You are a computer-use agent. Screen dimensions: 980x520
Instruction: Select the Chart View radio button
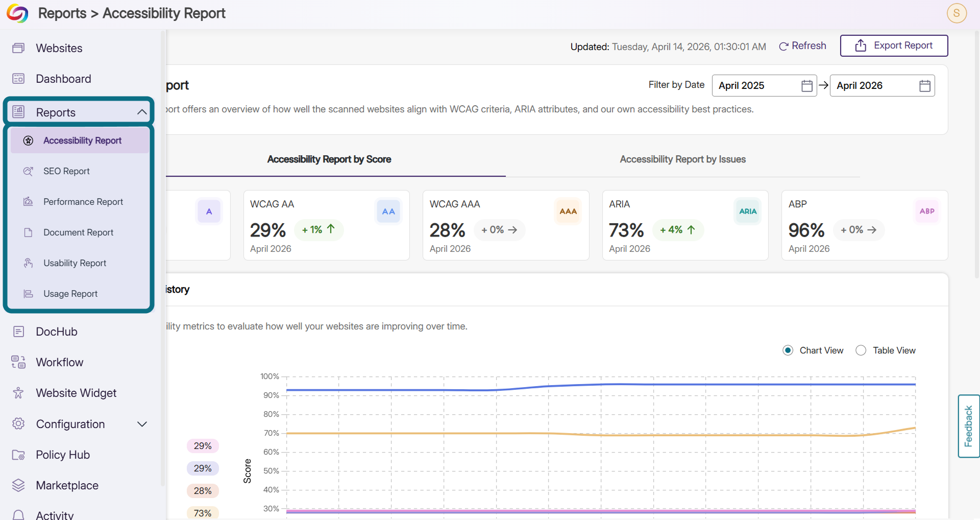788,350
